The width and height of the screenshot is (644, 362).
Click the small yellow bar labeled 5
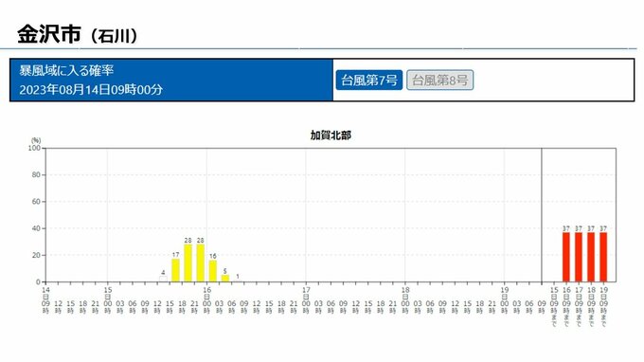coord(225,279)
